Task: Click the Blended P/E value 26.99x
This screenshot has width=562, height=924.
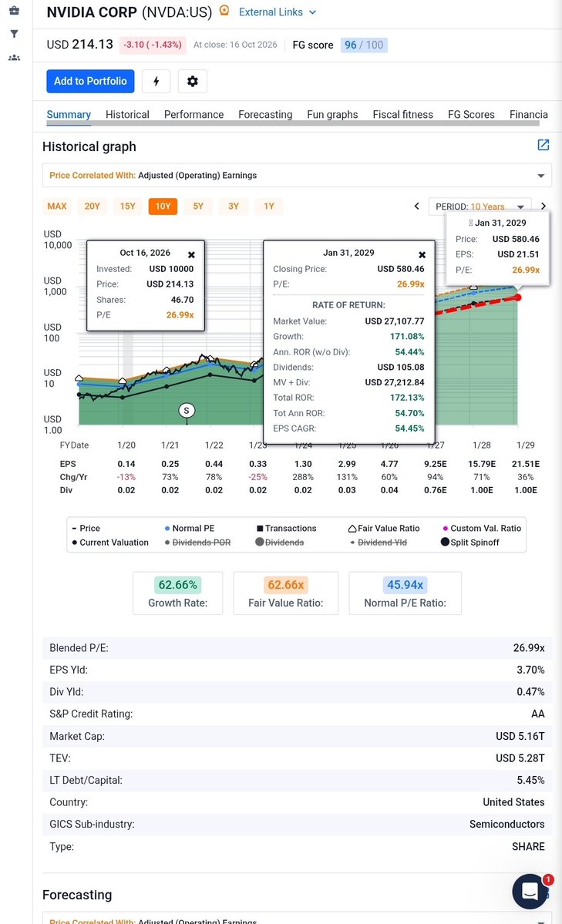Action: click(528, 647)
